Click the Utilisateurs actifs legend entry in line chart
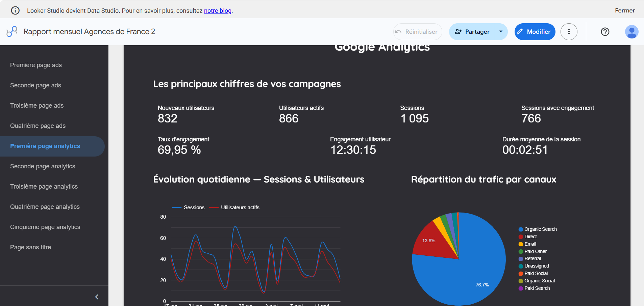The image size is (644, 306). (x=234, y=207)
